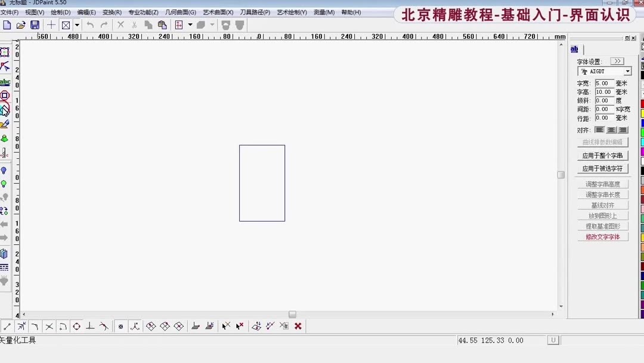Viewport: 644px width, 363px height.
Task: Click the undo arrow in the top toolbar
Action: click(x=89, y=24)
